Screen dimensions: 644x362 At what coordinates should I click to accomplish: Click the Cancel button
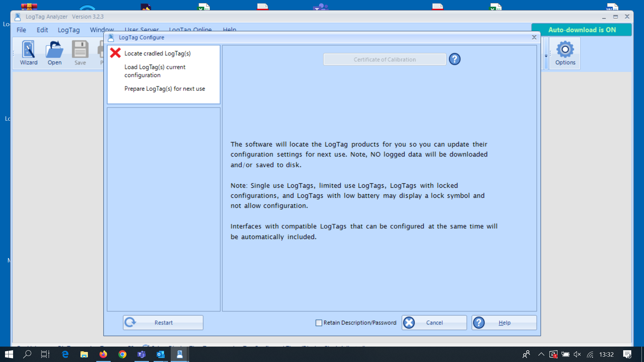434,322
